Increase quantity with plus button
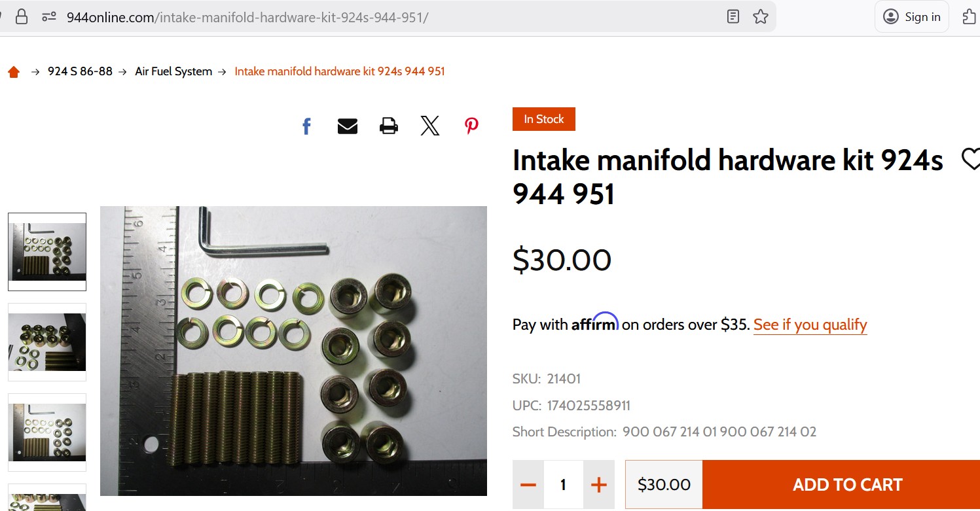 click(x=599, y=485)
